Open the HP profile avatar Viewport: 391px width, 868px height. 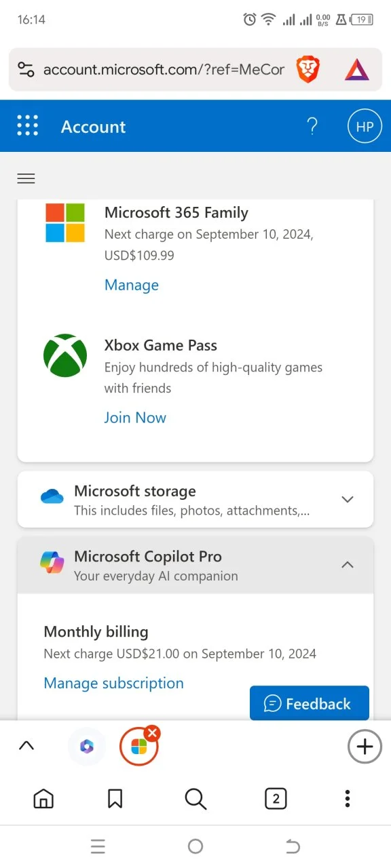click(x=365, y=127)
